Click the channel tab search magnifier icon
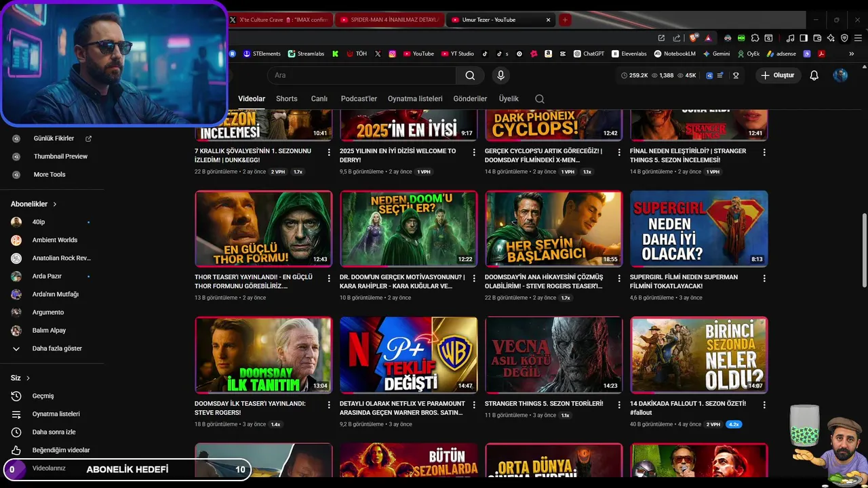The image size is (868, 488). 540,99
